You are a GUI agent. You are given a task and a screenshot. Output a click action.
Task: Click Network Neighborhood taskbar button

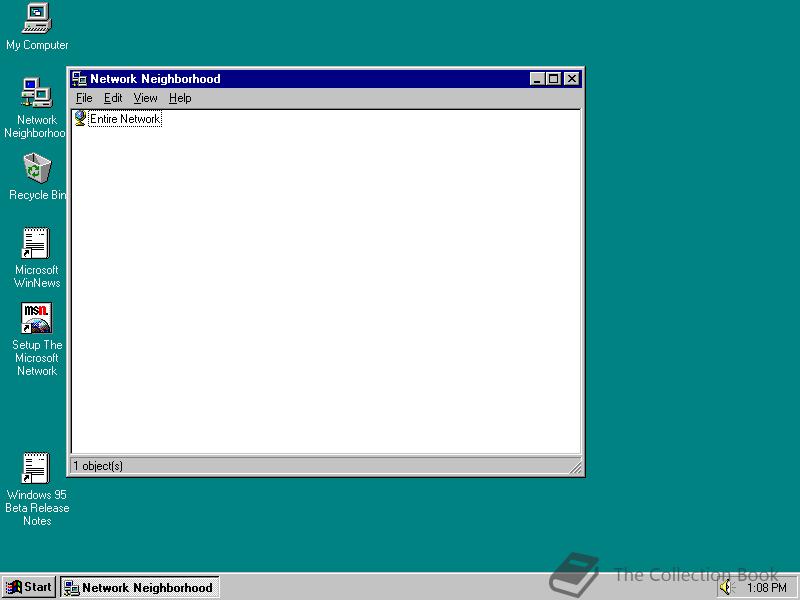coord(140,587)
